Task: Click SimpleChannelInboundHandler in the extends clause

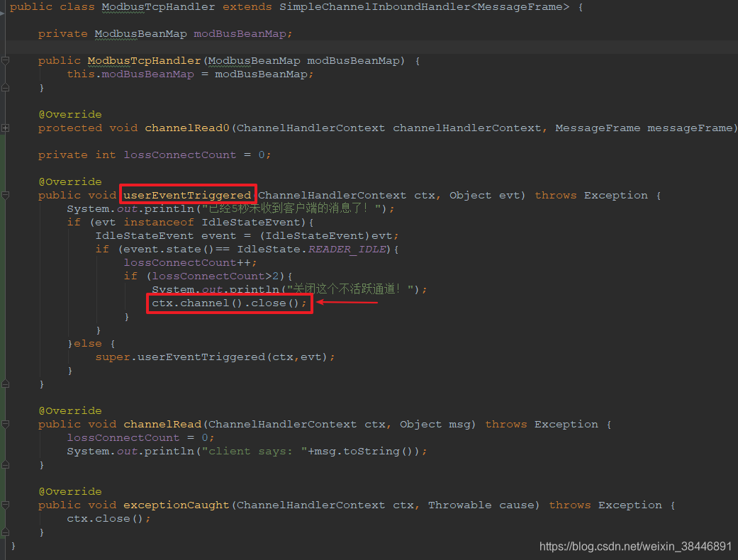Action: click(x=376, y=7)
